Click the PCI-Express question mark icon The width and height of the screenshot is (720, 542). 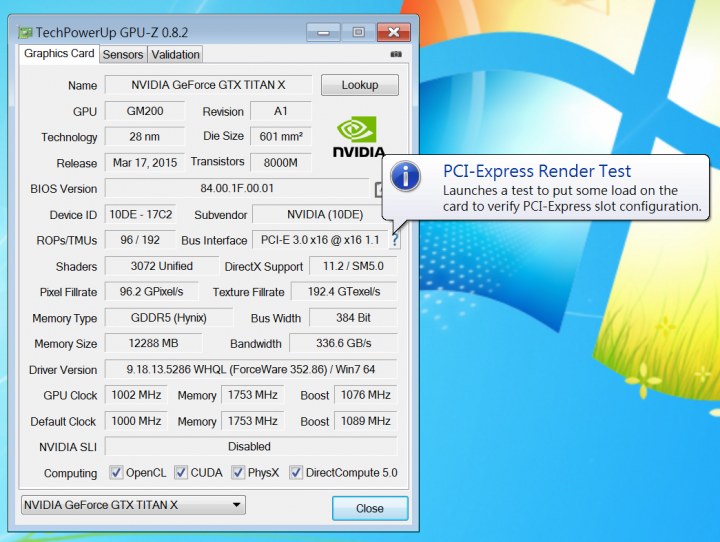[394, 240]
